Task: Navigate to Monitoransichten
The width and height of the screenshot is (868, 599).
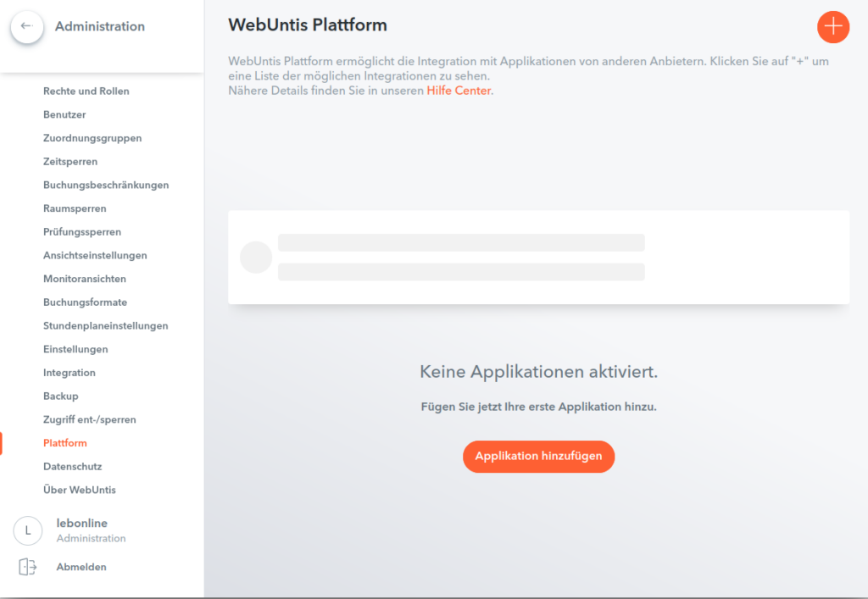Action: tap(85, 279)
